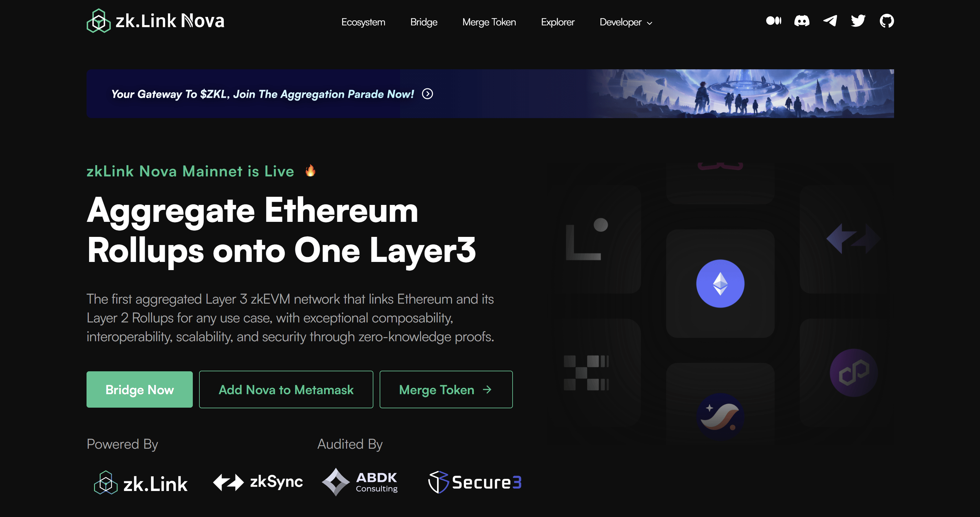This screenshot has width=980, height=517.
Task: Open the Discord icon link
Action: 802,21
